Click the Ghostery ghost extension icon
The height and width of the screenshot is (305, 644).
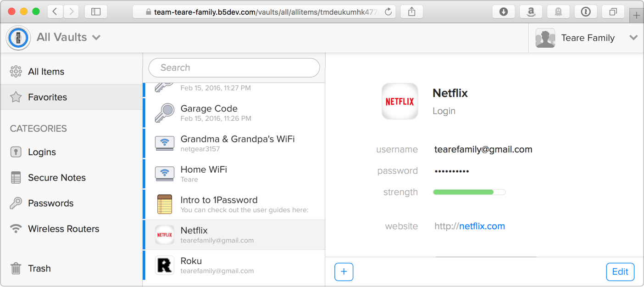[558, 12]
